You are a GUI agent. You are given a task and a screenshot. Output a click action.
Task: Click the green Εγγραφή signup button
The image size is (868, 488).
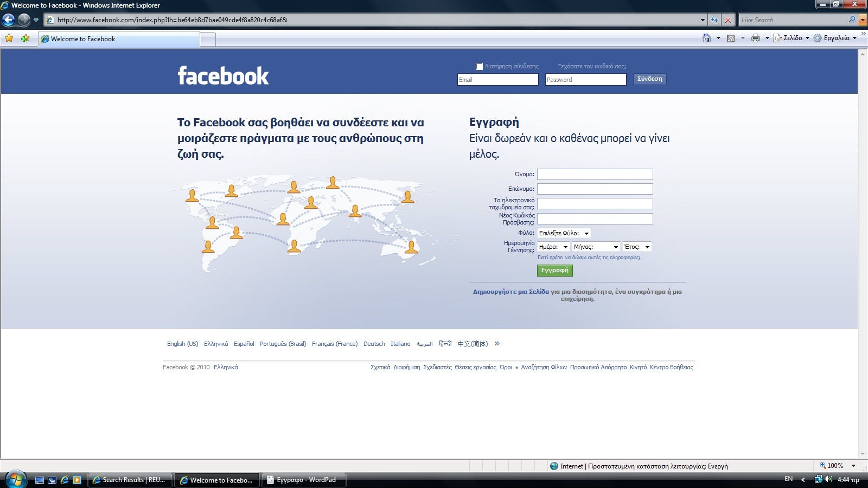(554, 270)
